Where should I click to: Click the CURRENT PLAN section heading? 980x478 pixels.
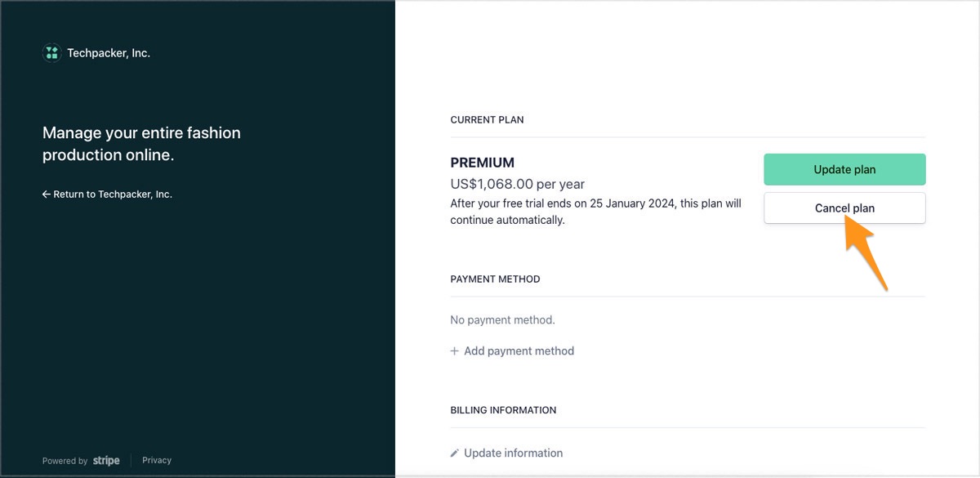[487, 120]
